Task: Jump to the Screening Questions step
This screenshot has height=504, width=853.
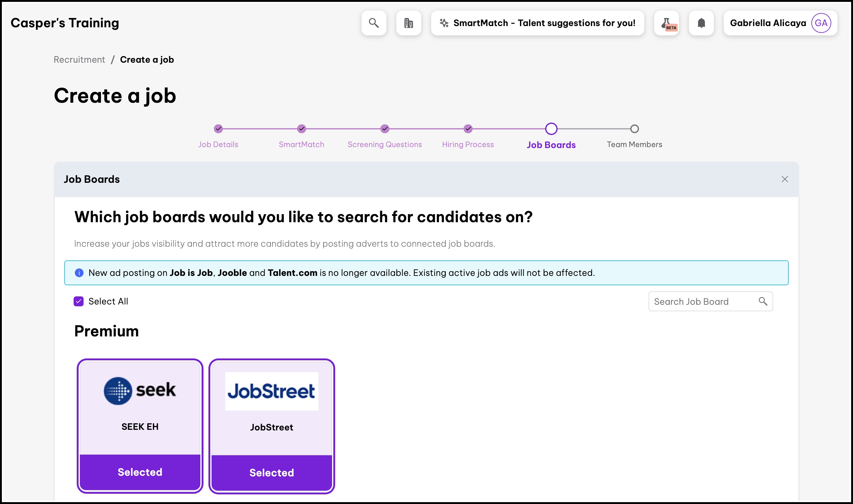Action: (385, 144)
